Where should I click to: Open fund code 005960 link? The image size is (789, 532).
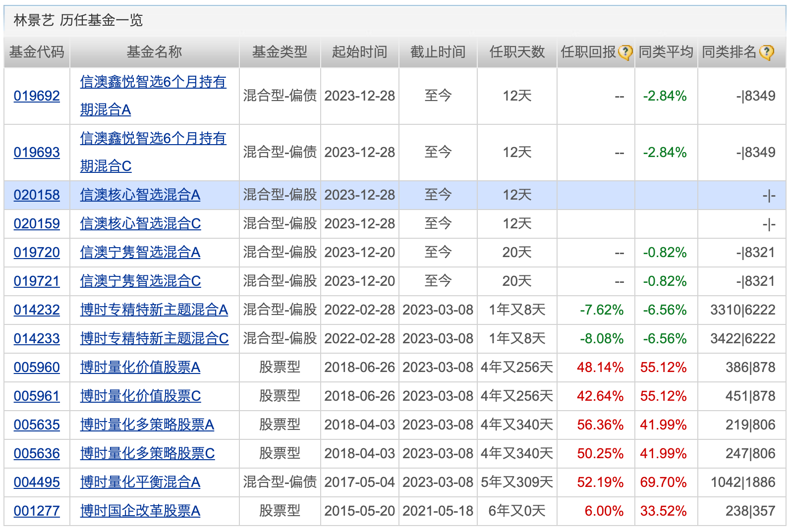[x=37, y=367]
